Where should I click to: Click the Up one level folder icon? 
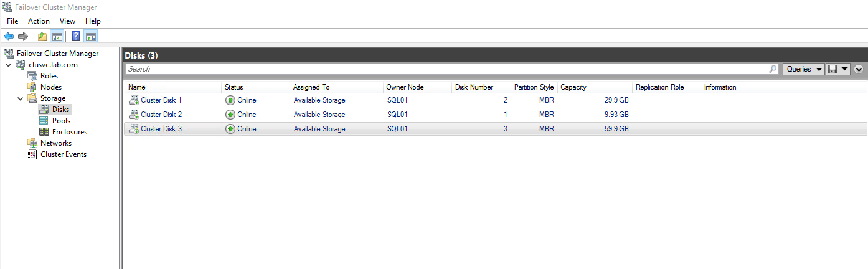[42, 36]
